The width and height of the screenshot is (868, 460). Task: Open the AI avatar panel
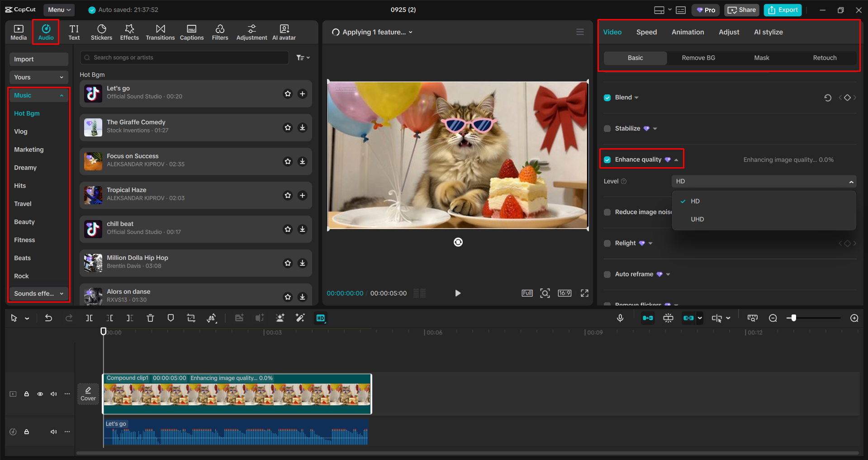284,32
